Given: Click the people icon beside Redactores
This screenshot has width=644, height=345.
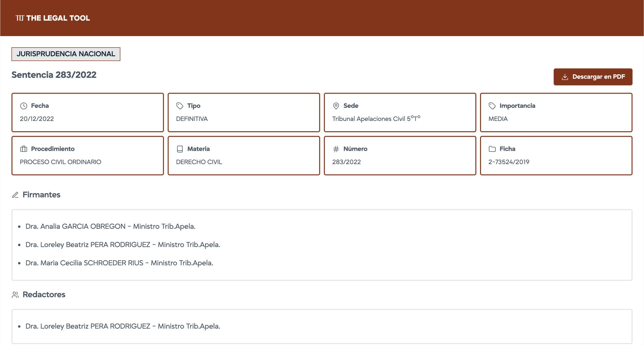Looking at the screenshot, I should coord(15,295).
